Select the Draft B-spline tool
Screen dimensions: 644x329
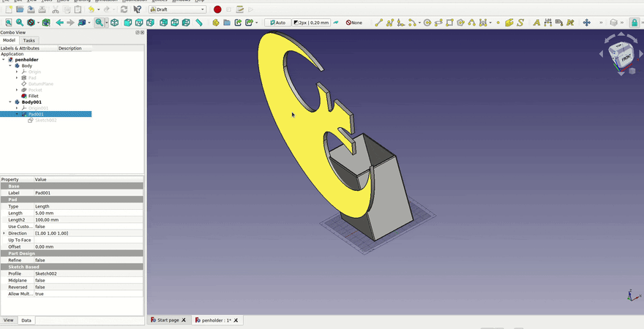click(472, 23)
